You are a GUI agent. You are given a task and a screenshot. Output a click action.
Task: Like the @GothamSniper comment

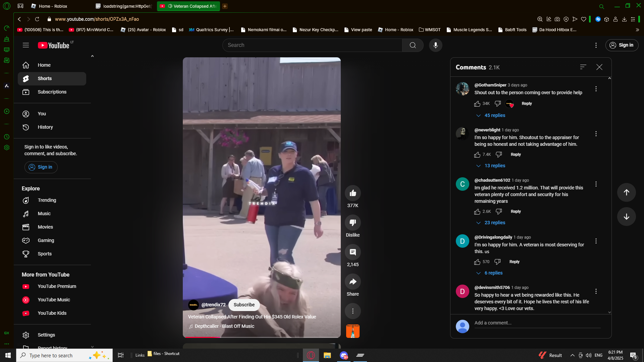477,104
